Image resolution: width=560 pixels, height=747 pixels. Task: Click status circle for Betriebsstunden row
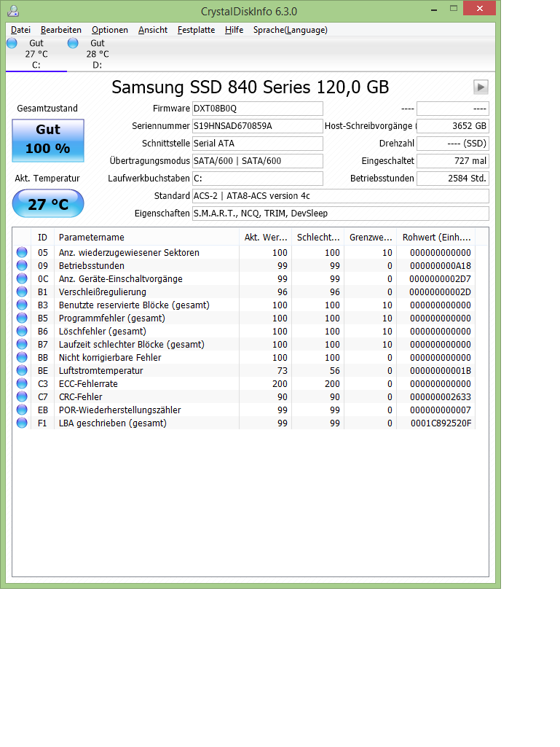tap(22, 265)
